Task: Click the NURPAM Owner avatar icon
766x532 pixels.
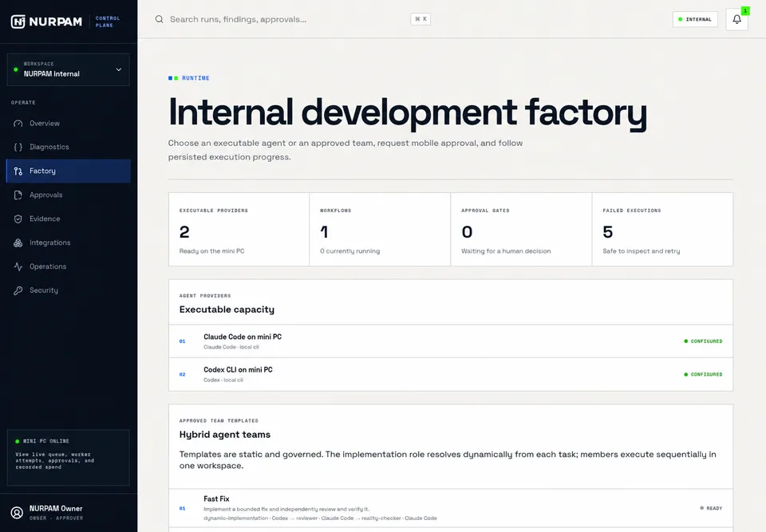Action: 17,513
